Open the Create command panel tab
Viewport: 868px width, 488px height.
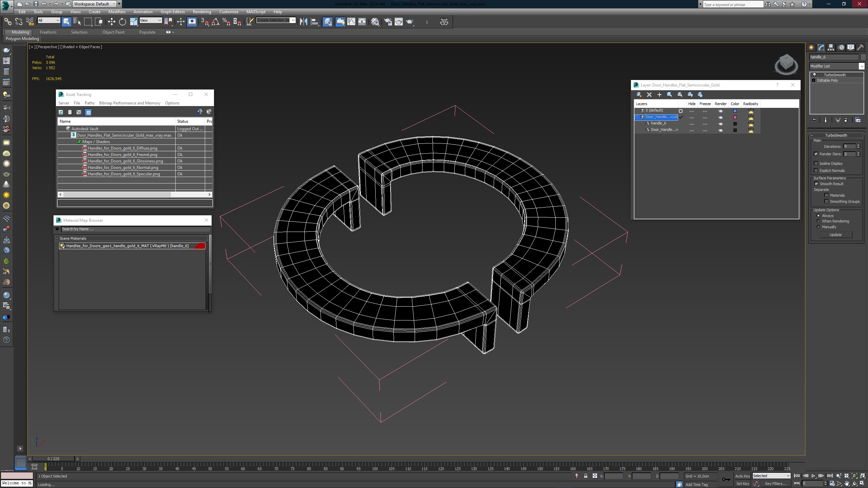point(811,47)
